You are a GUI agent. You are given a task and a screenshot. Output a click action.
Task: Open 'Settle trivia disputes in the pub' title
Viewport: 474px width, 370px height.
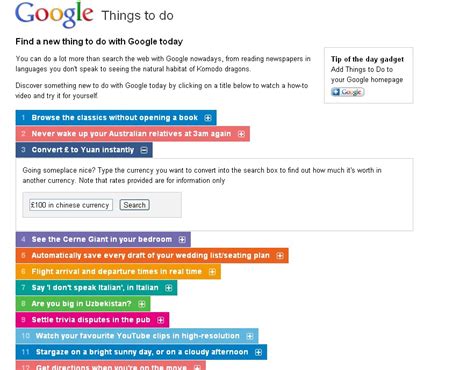coord(91,320)
